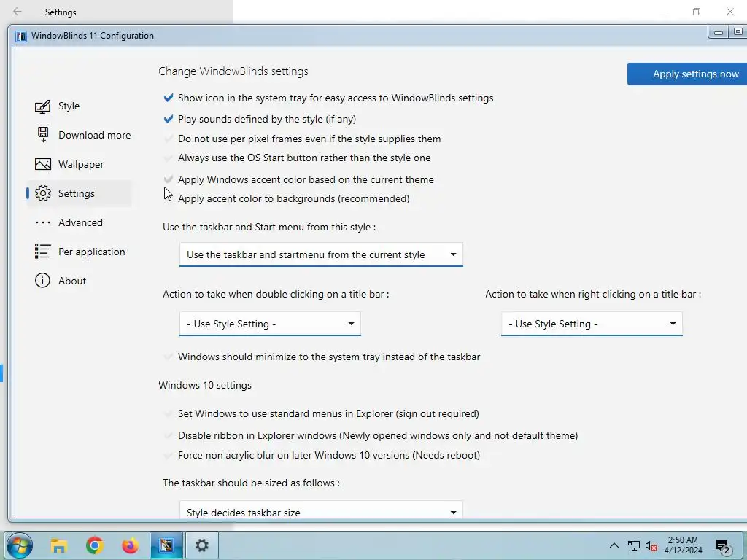Switch to WindowBlinds taskbar icon
Screen dimensions: 747x560
(166, 545)
